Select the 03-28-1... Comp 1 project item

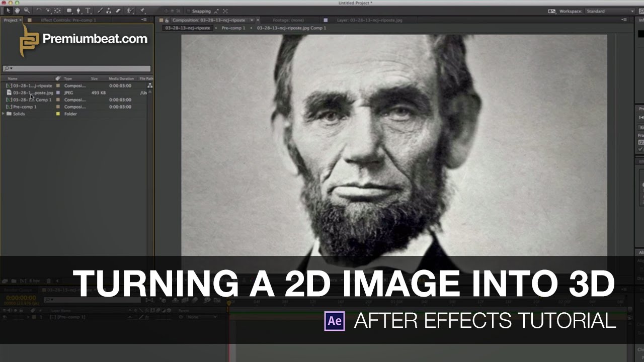click(32, 100)
